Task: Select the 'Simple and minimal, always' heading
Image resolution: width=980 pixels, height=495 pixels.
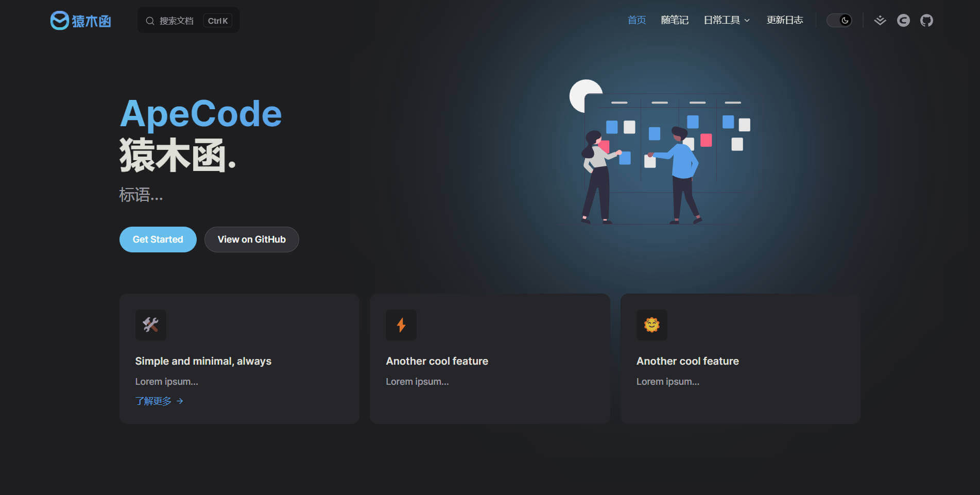Action: click(x=203, y=361)
